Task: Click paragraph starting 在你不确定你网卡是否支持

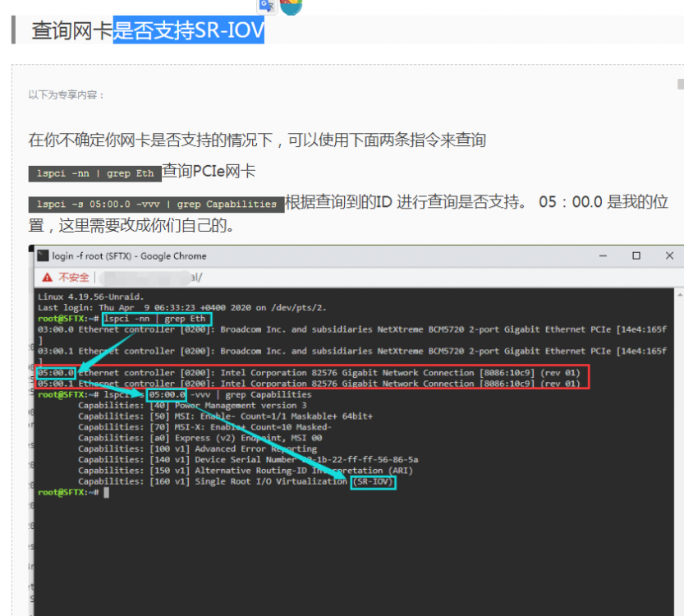Action: point(257,140)
